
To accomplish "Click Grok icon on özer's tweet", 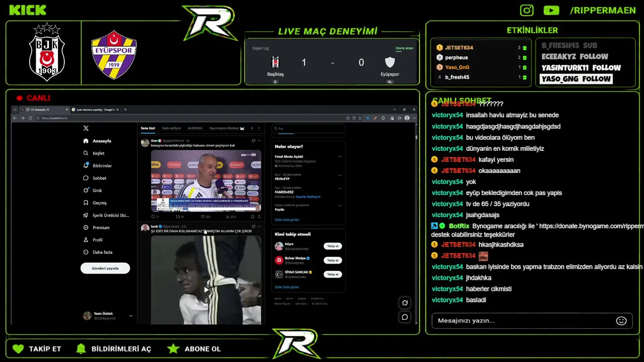I will (253, 141).
